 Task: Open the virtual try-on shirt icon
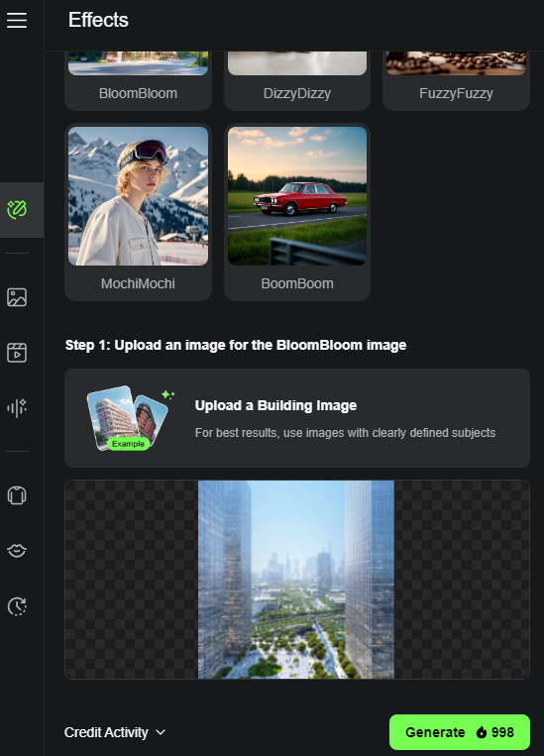tap(17, 495)
